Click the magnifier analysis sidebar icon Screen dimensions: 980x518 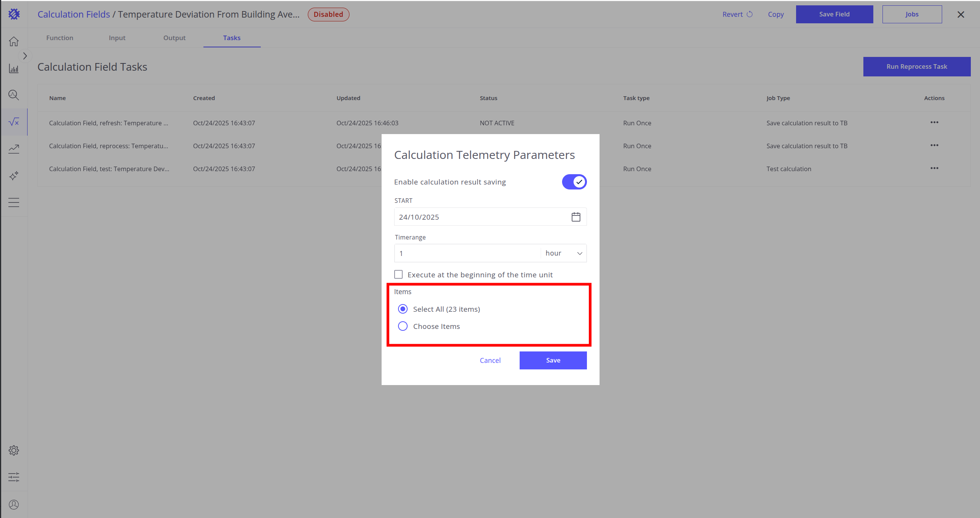(14, 95)
